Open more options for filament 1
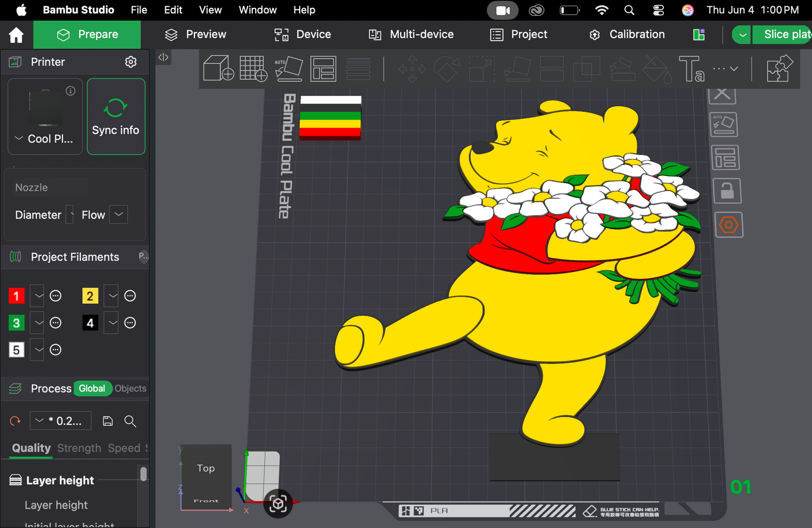The height and width of the screenshot is (528, 812). pos(56,296)
